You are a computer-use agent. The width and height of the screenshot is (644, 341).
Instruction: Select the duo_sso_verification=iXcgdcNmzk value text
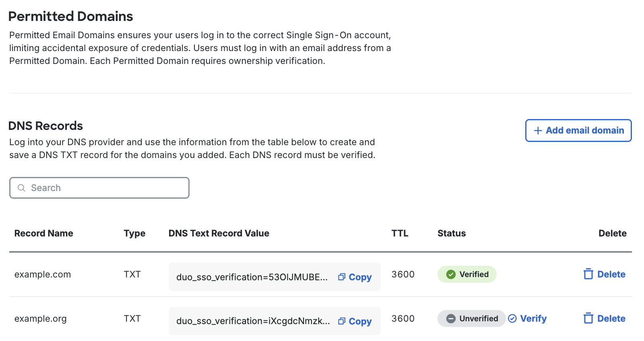tap(253, 321)
